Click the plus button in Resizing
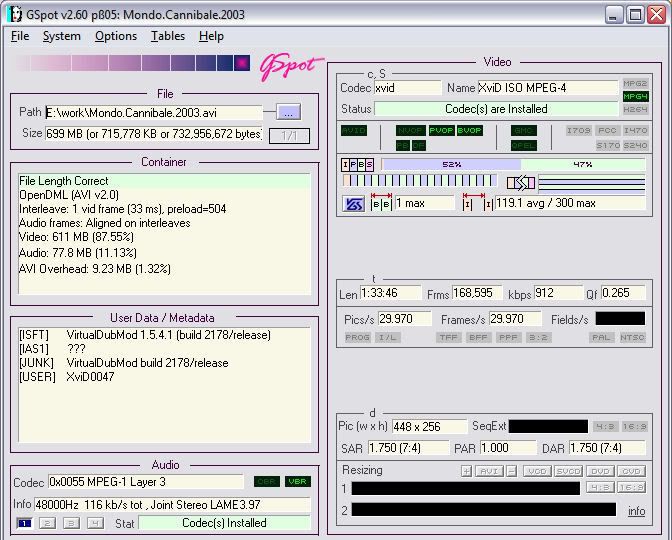 coord(466,471)
